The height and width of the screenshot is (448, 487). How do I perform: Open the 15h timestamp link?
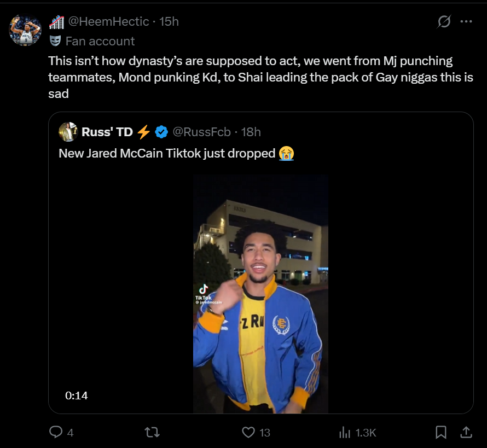coord(169,21)
